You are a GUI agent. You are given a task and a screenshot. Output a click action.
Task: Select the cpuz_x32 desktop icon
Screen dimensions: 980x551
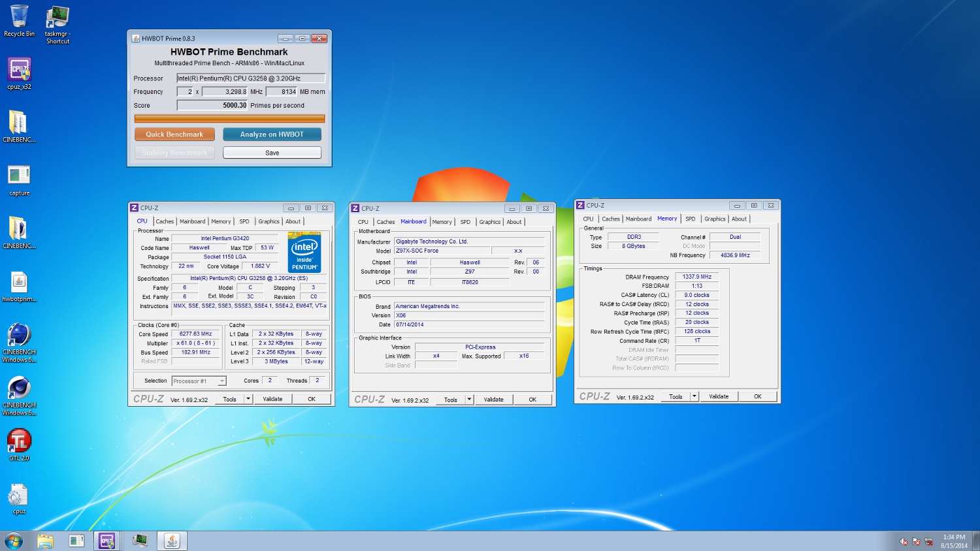19,74
